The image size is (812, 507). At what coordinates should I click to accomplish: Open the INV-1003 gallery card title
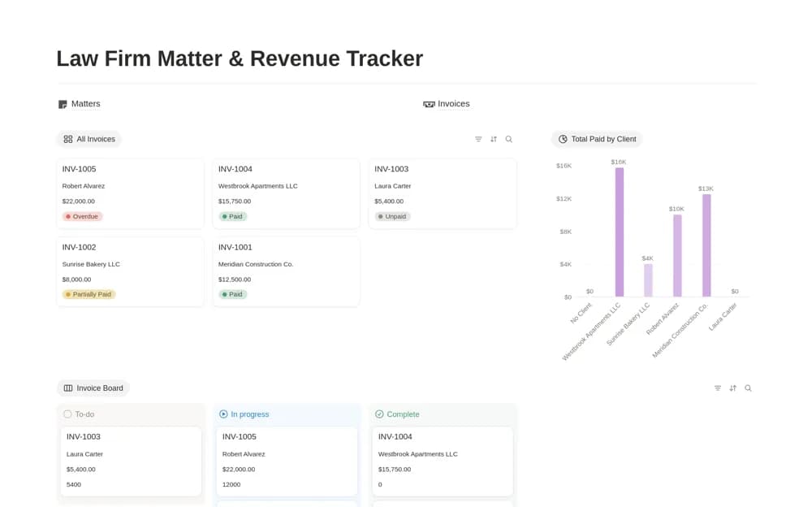[x=391, y=169]
